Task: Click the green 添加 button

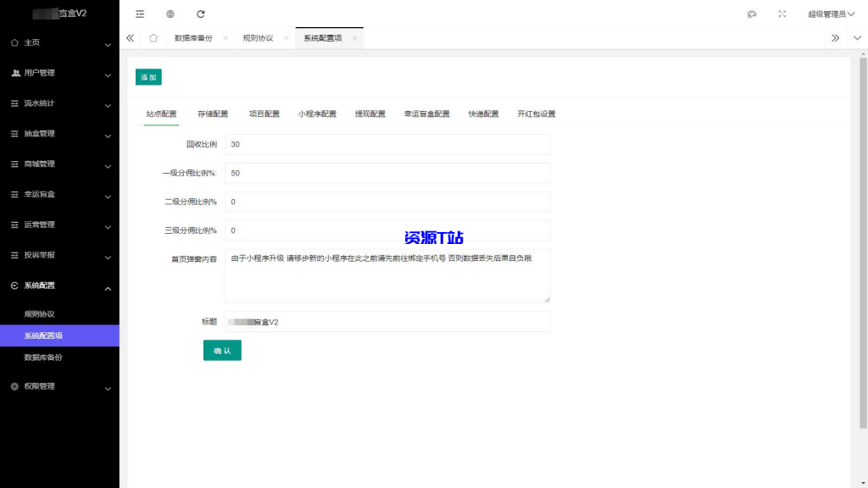Action: pos(147,76)
